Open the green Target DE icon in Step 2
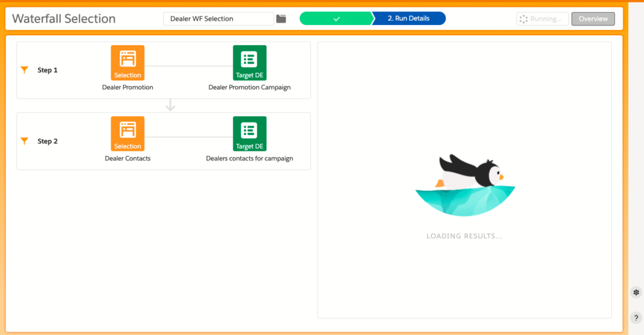 coord(250,133)
